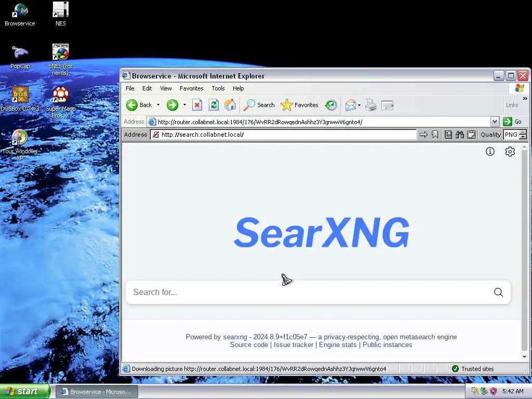Open the Forward button history dropdown
The width and height of the screenshot is (532, 399).
[184, 105]
